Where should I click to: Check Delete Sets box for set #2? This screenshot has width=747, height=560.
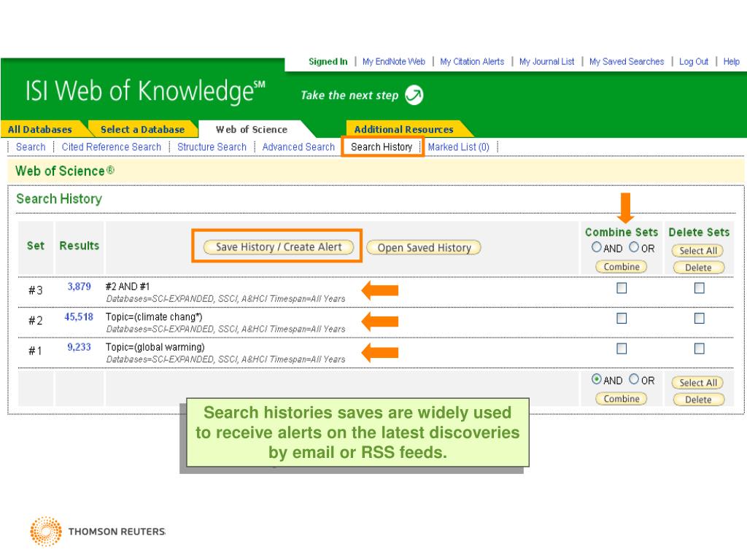click(700, 318)
